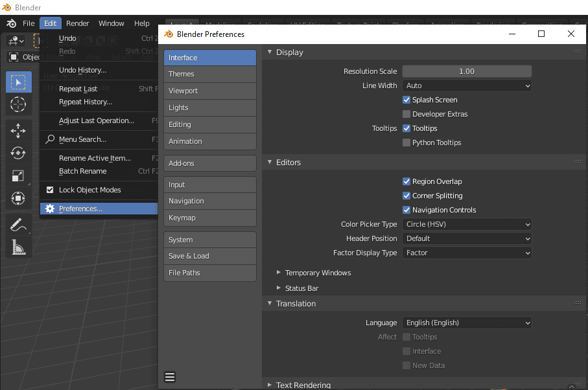Adjust the Resolution Scale value
The height and width of the screenshot is (390, 588).
click(467, 71)
